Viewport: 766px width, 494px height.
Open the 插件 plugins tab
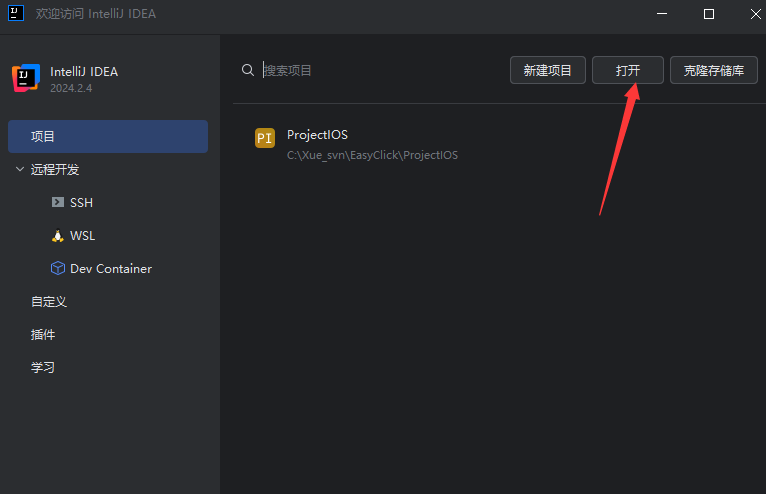point(43,334)
